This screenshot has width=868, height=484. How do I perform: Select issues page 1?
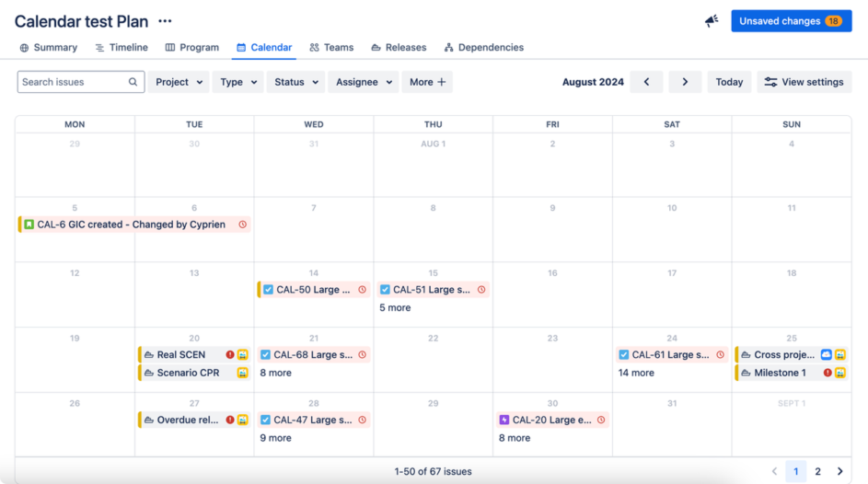click(x=796, y=472)
